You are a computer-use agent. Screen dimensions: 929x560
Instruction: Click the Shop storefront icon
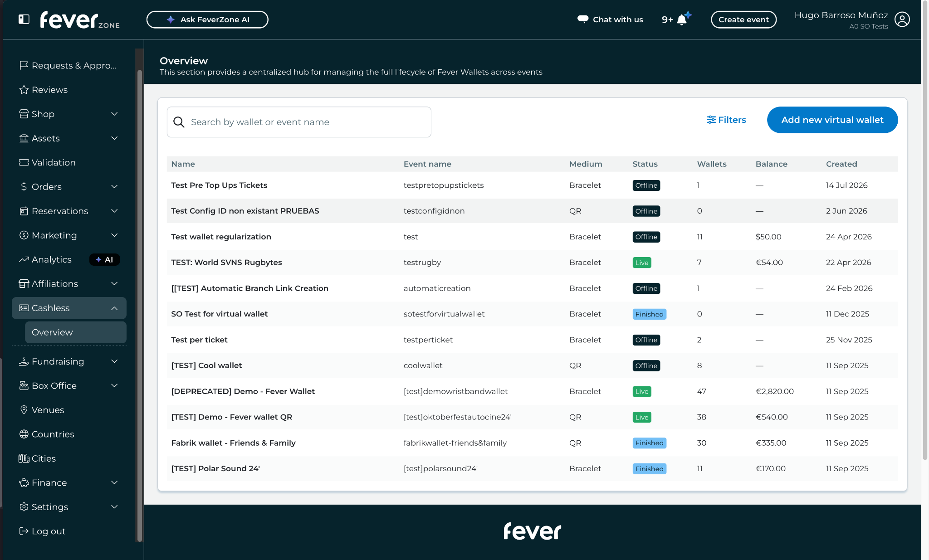[24, 114]
